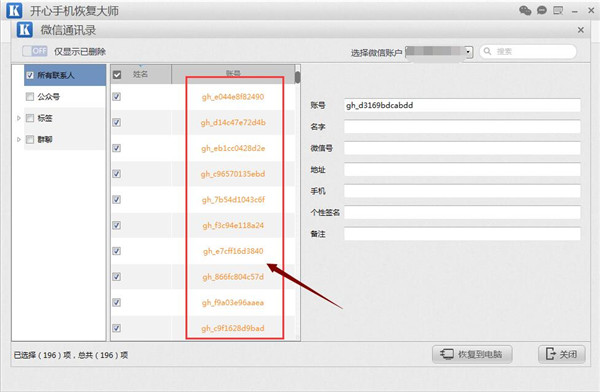The height and width of the screenshot is (392, 600).
Task: Click the 微信号 input field
Action: point(462,148)
